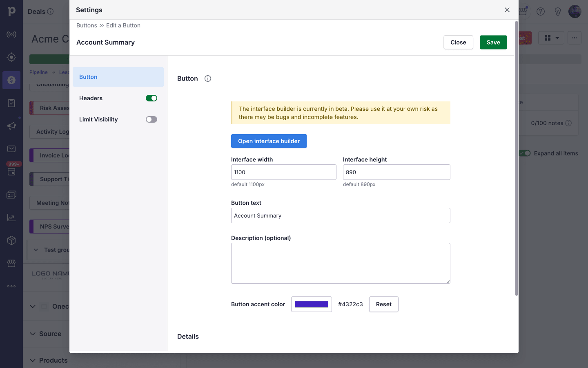Click the dialog vertical scrollbar
Image resolution: width=588 pixels, height=368 pixels.
tap(516, 158)
